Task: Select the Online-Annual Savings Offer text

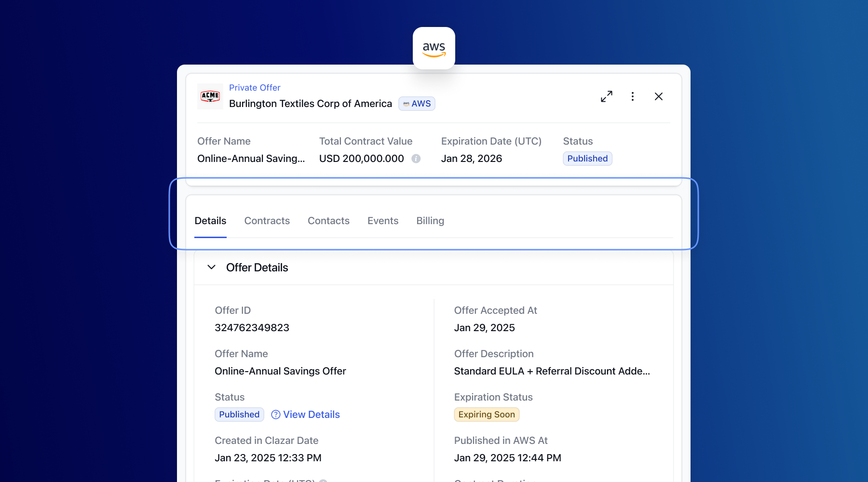Action: tap(281, 371)
